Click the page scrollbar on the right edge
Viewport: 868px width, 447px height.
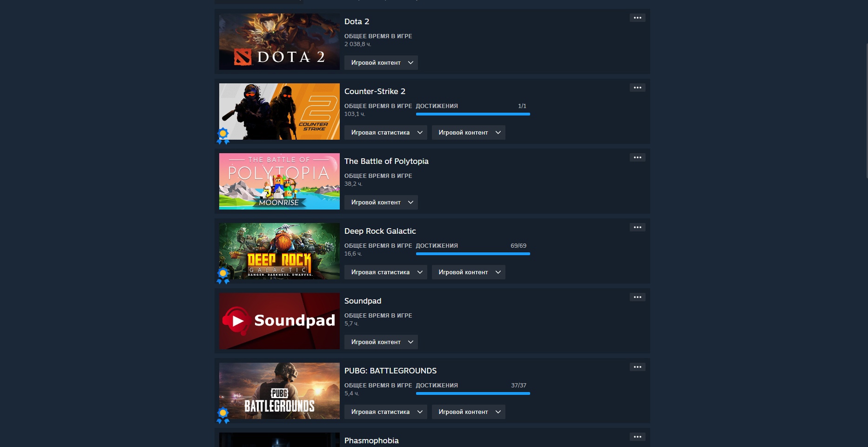pyautogui.click(x=867, y=111)
